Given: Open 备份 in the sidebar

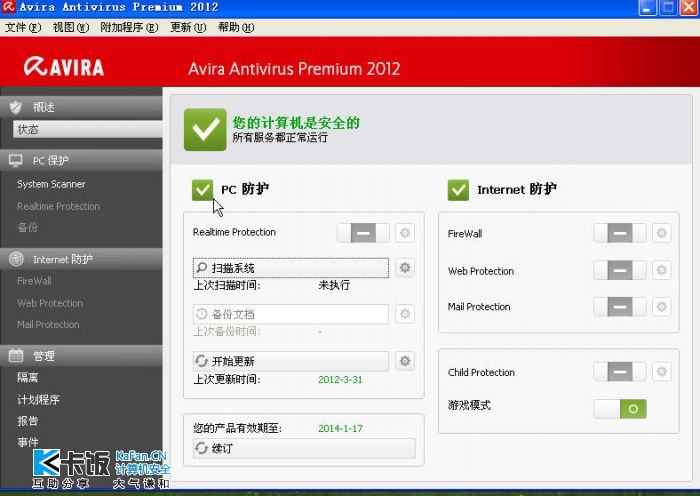Looking at the screenshot, I should 28,228.
